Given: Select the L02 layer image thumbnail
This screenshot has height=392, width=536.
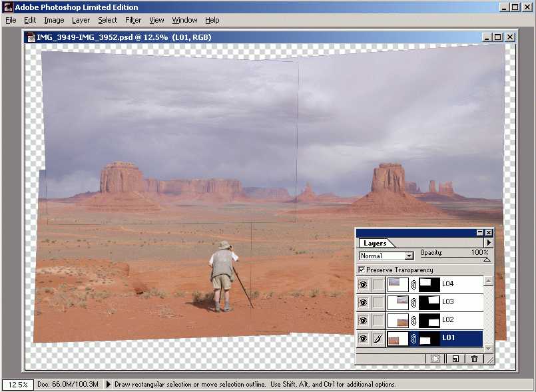Looking at the screenshot, I should (398, 321).
